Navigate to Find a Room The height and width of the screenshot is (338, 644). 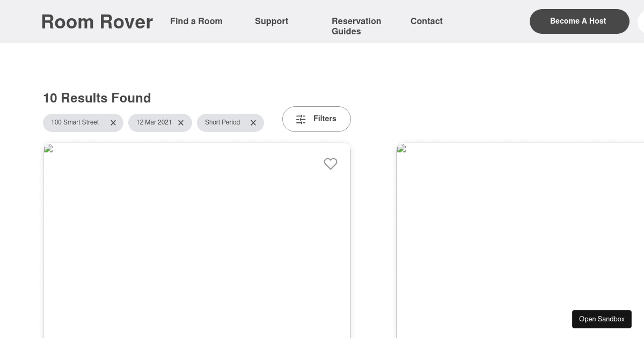pos(196,21)
